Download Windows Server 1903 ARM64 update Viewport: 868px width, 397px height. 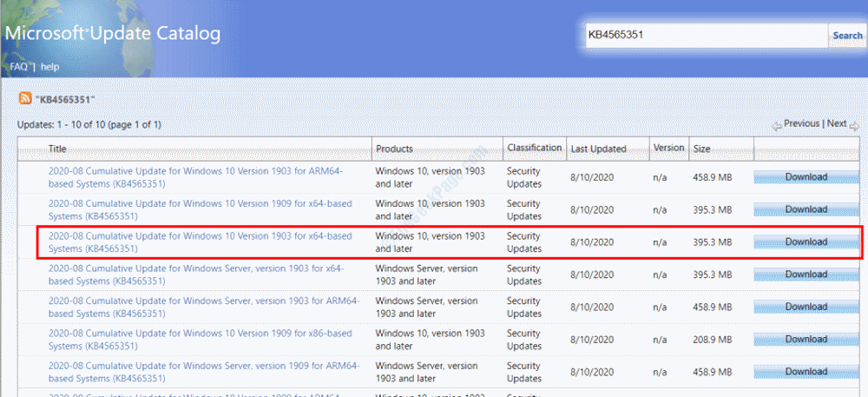click(x=806, y=307)
